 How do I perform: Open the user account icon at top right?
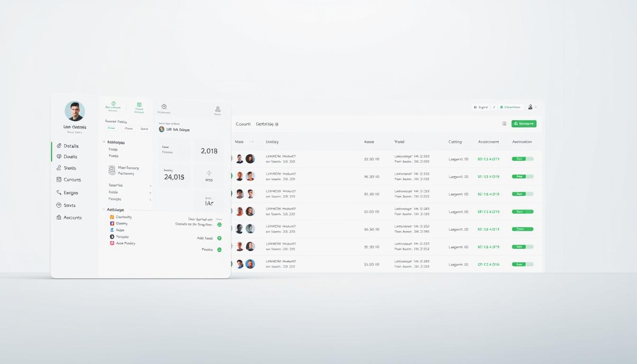click(x=530, y=107)
